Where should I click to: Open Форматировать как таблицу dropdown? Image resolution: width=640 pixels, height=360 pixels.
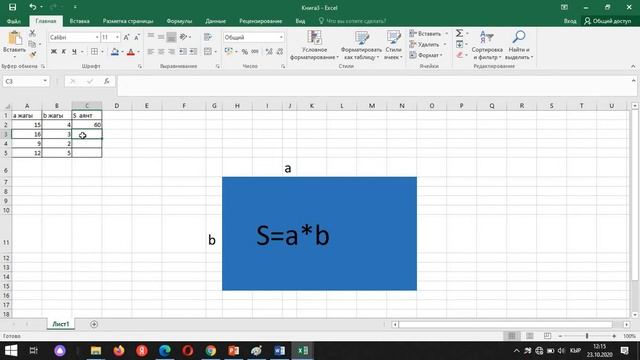(x=361, y=45)
